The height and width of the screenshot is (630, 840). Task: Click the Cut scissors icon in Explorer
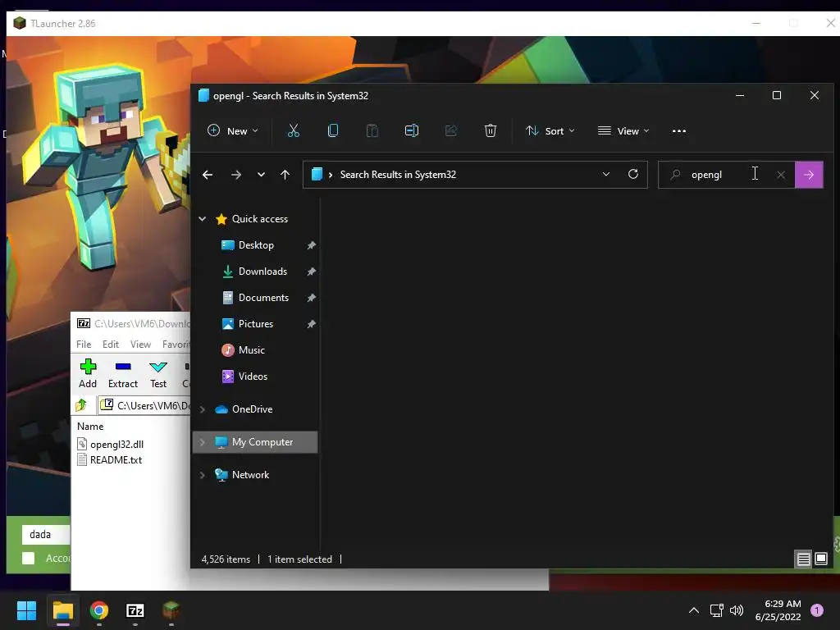294,130
